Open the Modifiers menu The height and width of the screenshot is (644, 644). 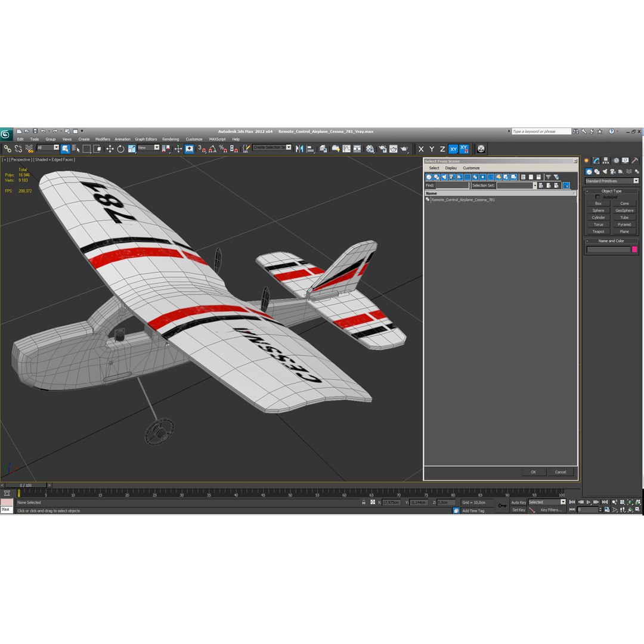103,139
